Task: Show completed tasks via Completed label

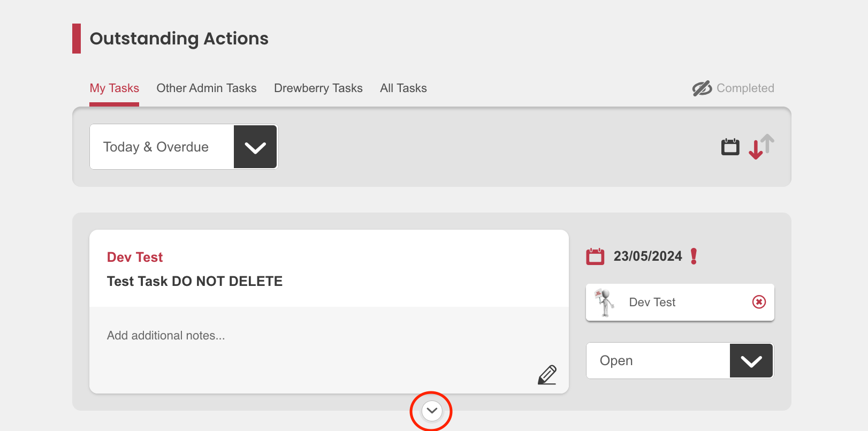Action: 745,88
